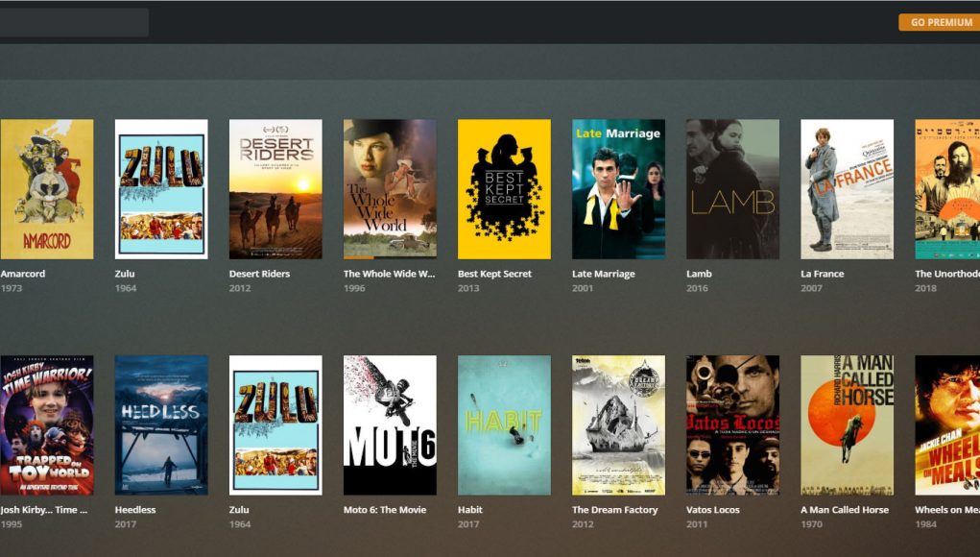980x557 pixels.
Task: Click the year 2012 under The Dream Factory
Action: click(584, 524)
